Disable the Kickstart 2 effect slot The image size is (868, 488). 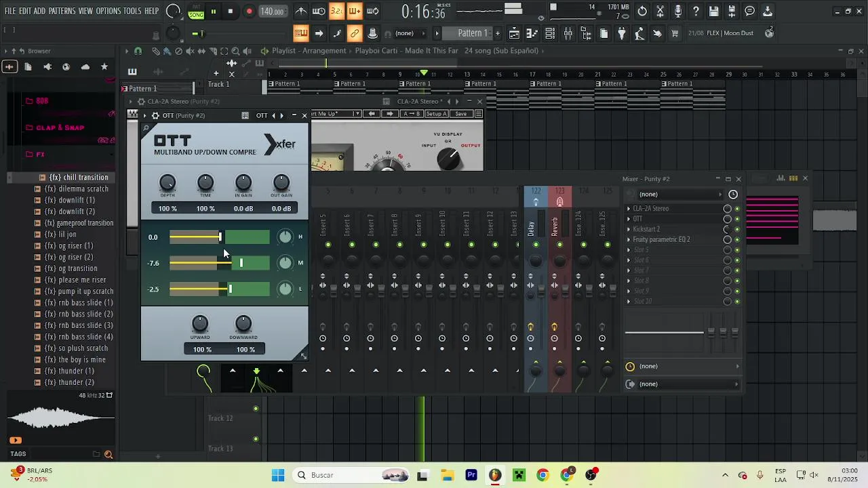click(x=737, y=229)
